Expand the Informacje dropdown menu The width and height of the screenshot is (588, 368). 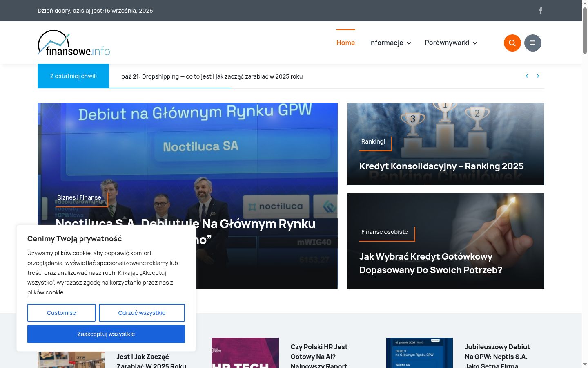(x=390, y=43)
